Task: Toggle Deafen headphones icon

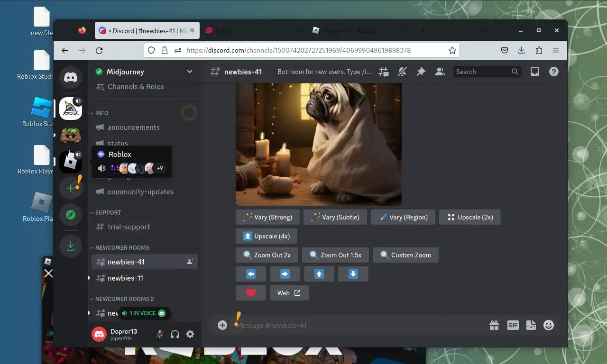Action: coord(175,334)
